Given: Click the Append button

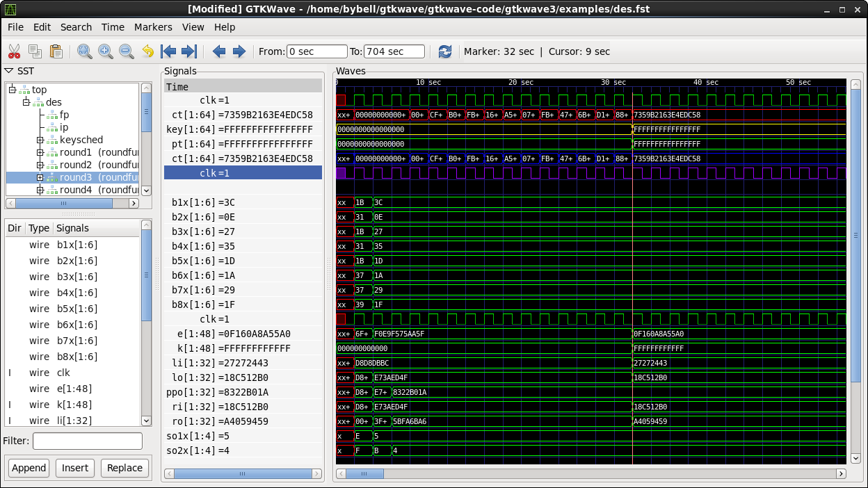Looking at the screenshot, I should [29, 468].
